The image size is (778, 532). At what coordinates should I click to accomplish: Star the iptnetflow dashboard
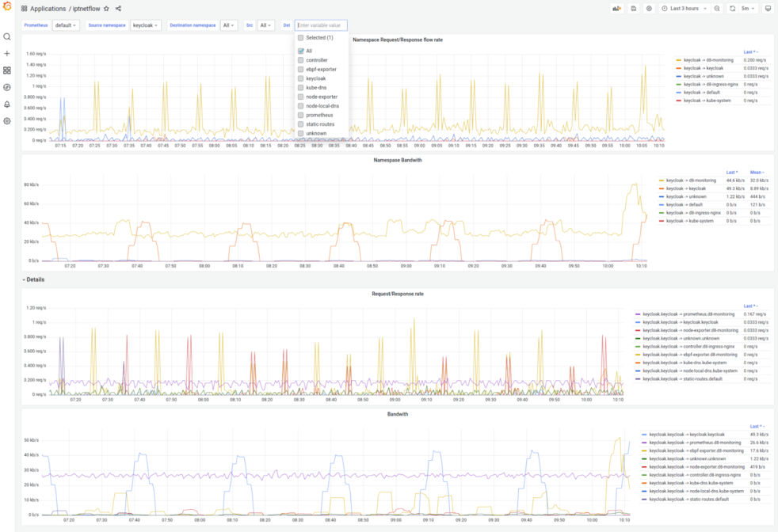tap(106, 9)
